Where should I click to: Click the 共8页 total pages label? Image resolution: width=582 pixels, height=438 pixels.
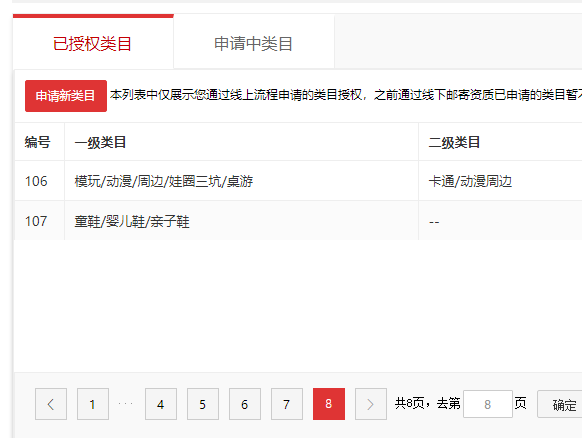click(x=409, y=403)
